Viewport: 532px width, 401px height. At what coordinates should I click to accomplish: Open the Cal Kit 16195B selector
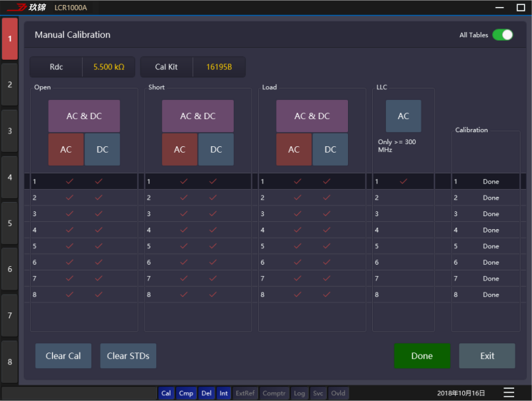coord(219,67)
